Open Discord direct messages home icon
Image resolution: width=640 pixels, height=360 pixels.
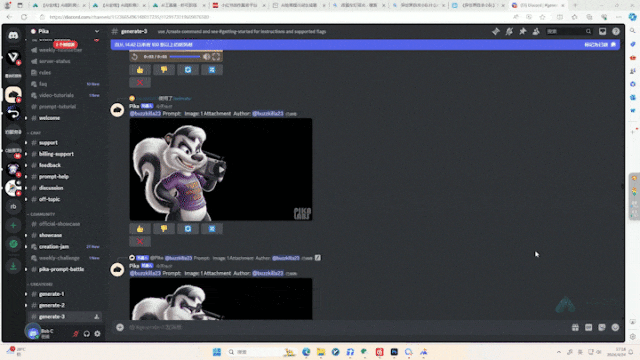click(x=13, y=36)
